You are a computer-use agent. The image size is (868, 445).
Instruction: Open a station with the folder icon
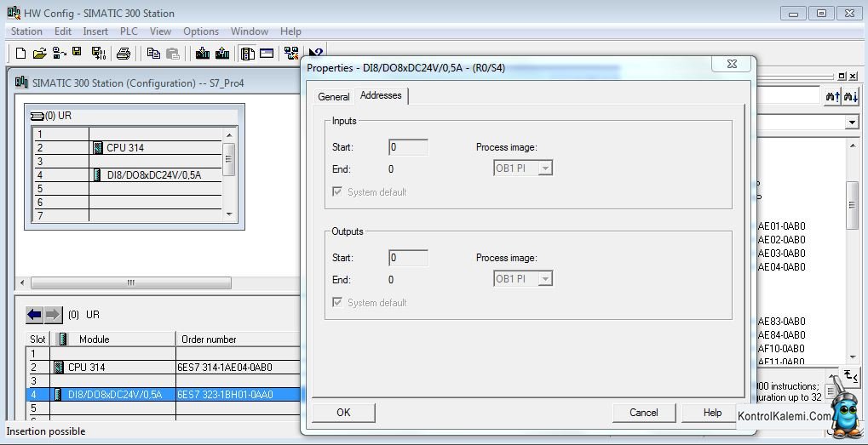[39, 53]
